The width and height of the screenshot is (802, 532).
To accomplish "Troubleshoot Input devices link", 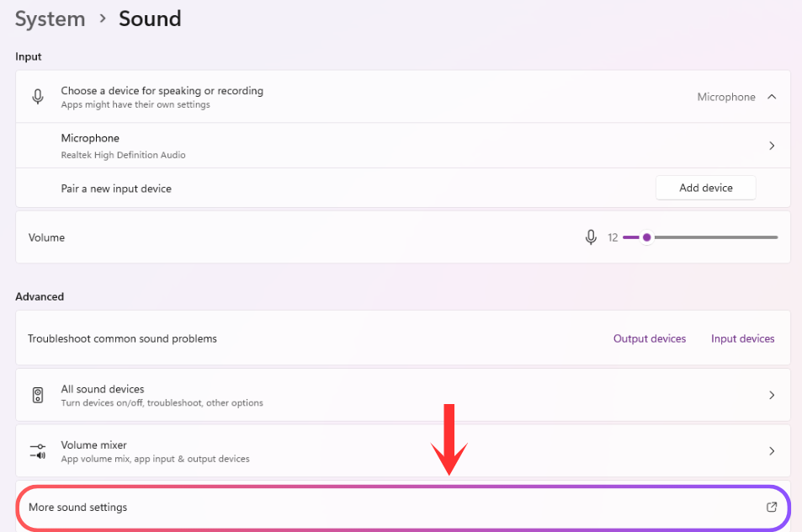I will click(x=742, y=338).
